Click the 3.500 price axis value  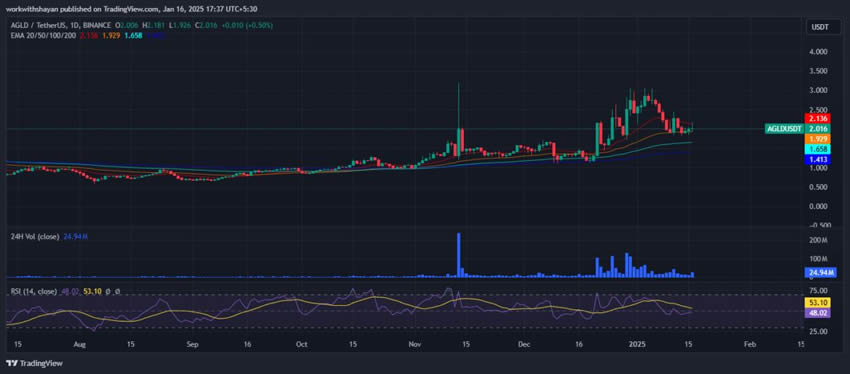click(x=817, y=71)
